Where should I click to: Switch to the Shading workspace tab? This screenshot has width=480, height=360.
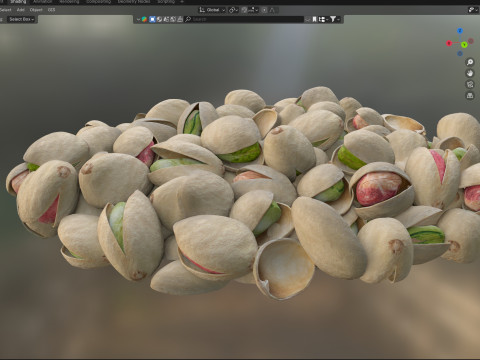coord(18,2)
